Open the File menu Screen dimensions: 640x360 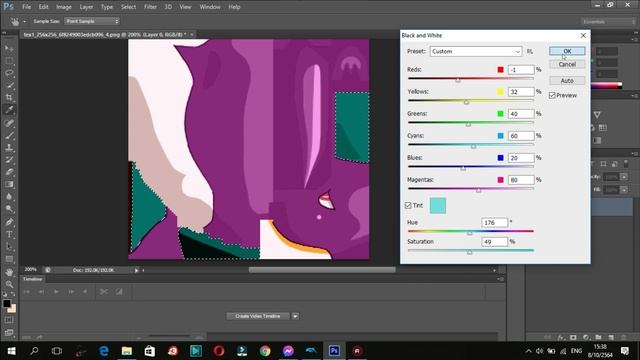point(27,7)
